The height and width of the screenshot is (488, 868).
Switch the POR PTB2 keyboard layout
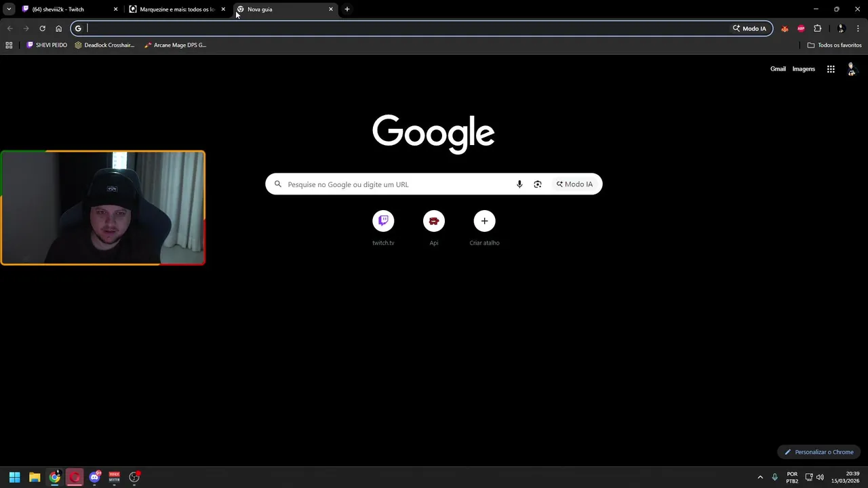pyautogui.click(x=792, y=477)
